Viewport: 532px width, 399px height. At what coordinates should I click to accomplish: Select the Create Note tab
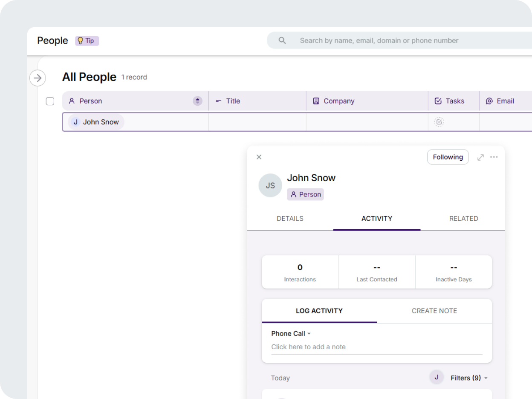pyautogui.click(x=434, y=311)
